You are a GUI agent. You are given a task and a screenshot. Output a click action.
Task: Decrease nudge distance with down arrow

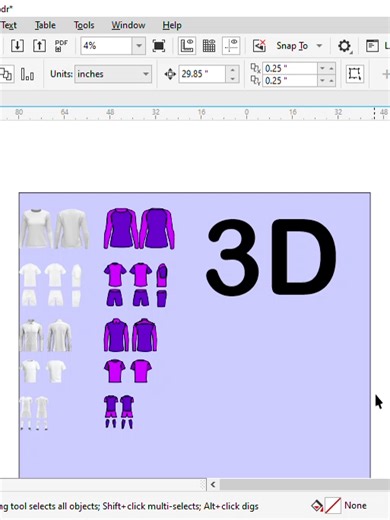(232, 78)
